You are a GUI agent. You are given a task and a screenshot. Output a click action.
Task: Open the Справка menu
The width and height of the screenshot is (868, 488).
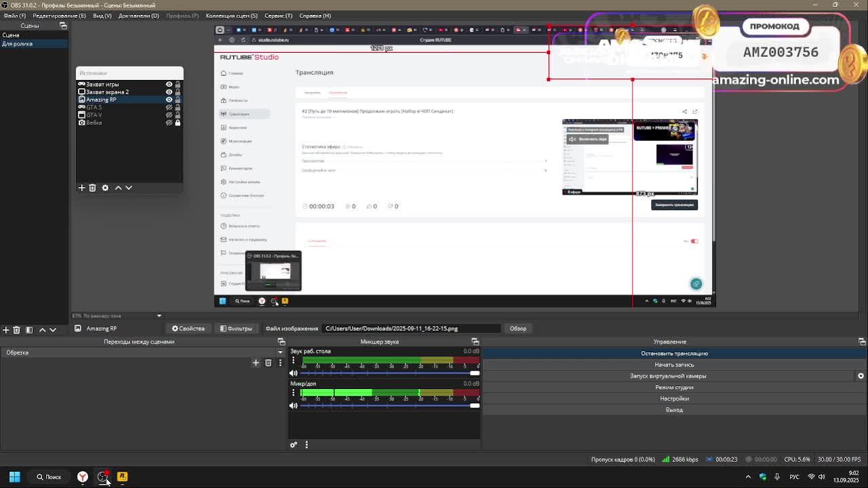pos(315,16)
